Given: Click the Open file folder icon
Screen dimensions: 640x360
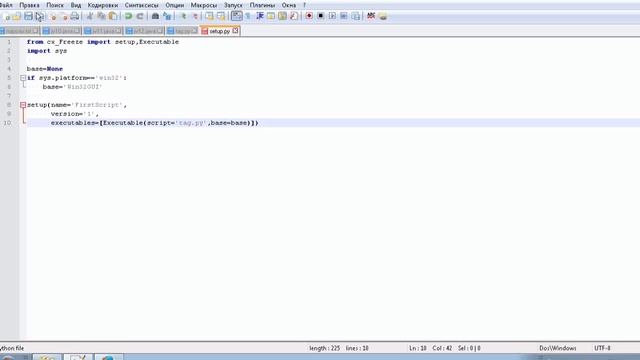Looking at the screenshot, I should 17,16.
